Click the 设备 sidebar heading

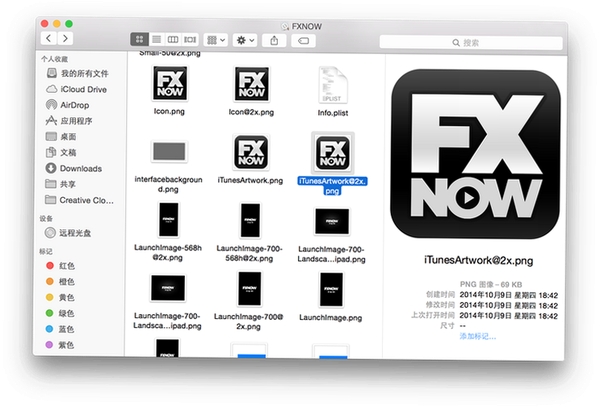46,218
